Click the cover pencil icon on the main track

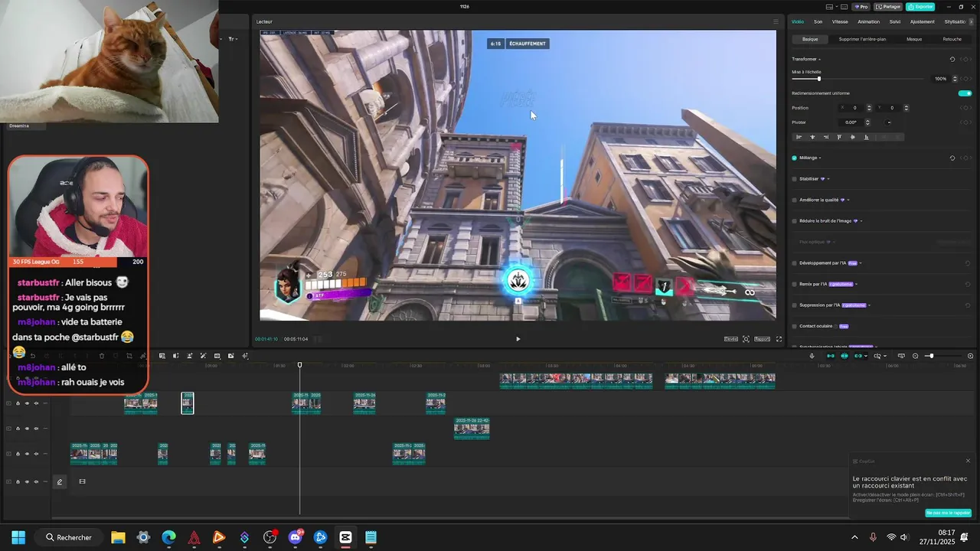(x=60, y=481)
